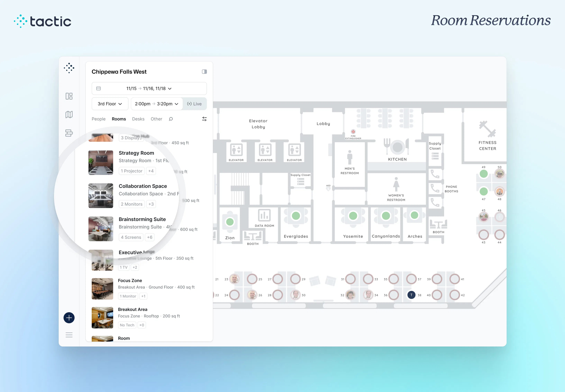Open the filter sliders icon
The height and width of the screenshot is (392, 565).
pos(204,119)
